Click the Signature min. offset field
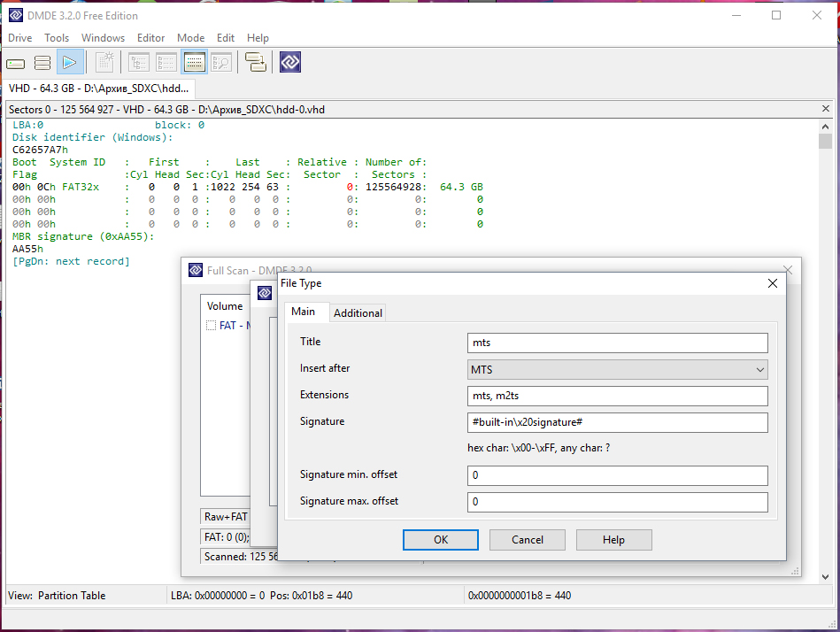The image size is (840, 632). click(x=617, y=475)
